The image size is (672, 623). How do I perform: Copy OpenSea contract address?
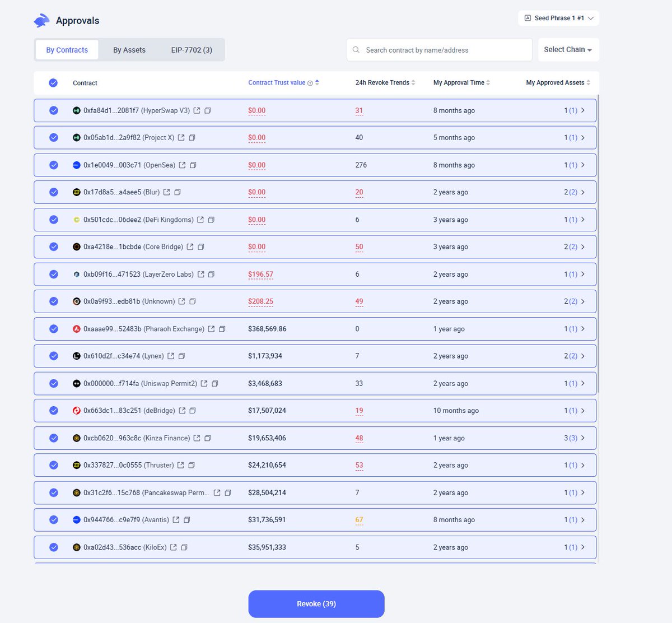pyautogui.click(x=193, y=165)
